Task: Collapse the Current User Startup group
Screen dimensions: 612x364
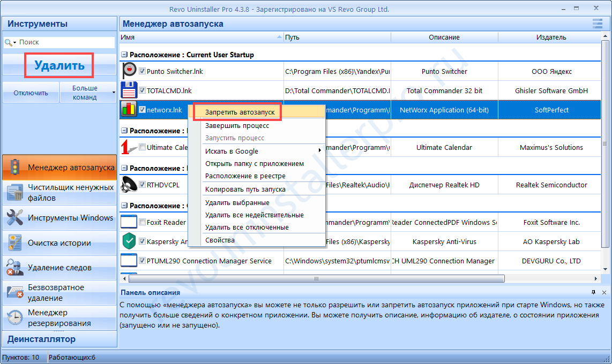Action: [124, 55]
